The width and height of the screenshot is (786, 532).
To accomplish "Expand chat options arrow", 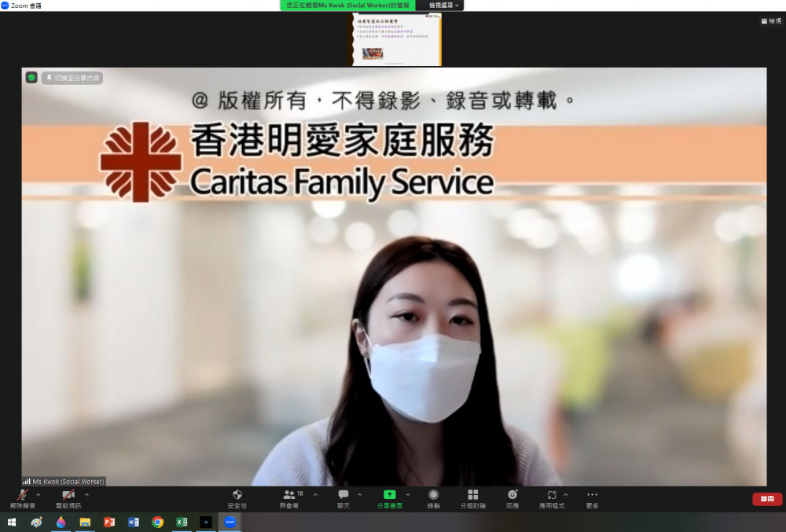I will point(359,494).
